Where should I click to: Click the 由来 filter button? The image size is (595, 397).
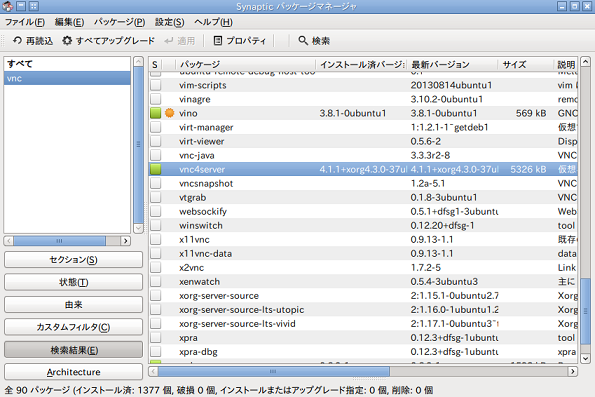[x=74, y=304]
